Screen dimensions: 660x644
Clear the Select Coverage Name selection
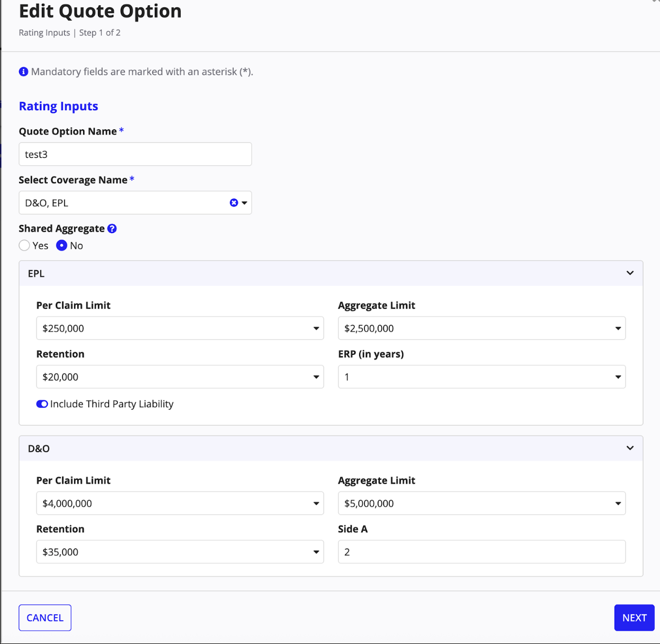tap(234, 203)
